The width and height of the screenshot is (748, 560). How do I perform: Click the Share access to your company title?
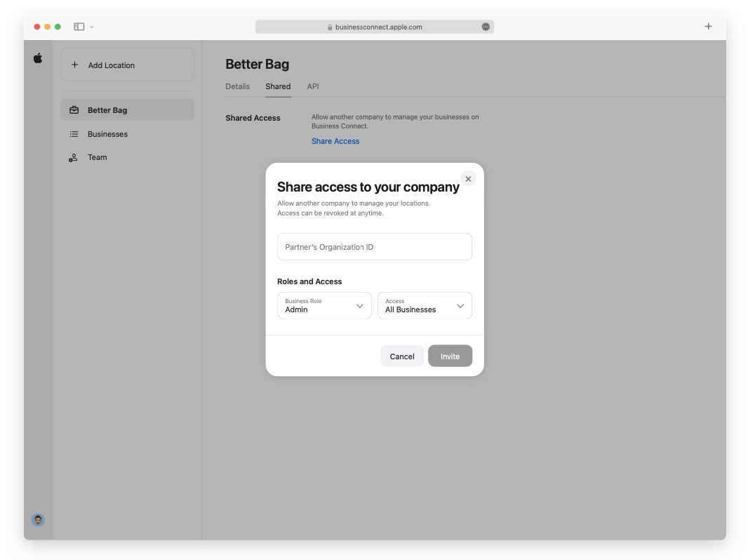[368, 187]
